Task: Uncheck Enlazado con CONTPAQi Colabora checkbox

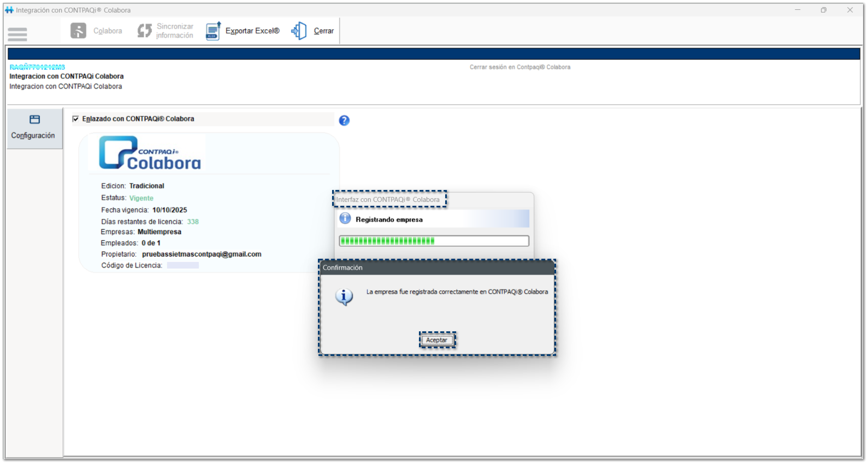Action: pyautogui.click(x=76, y=119)
